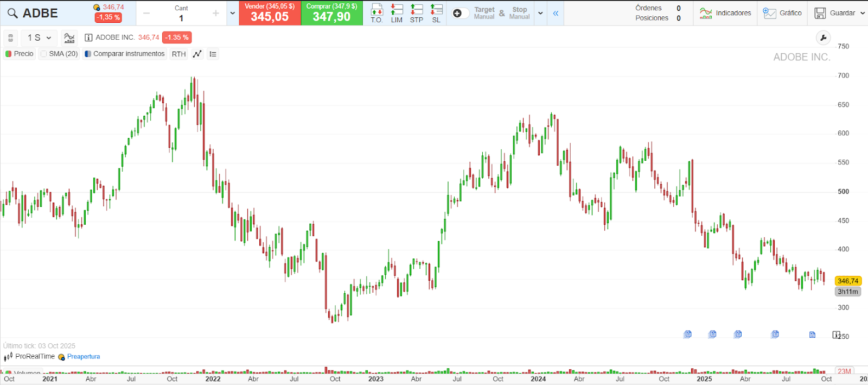Collapse order panel with double-chevron icon
The image size is (868, 385).
tap(556, 13)
